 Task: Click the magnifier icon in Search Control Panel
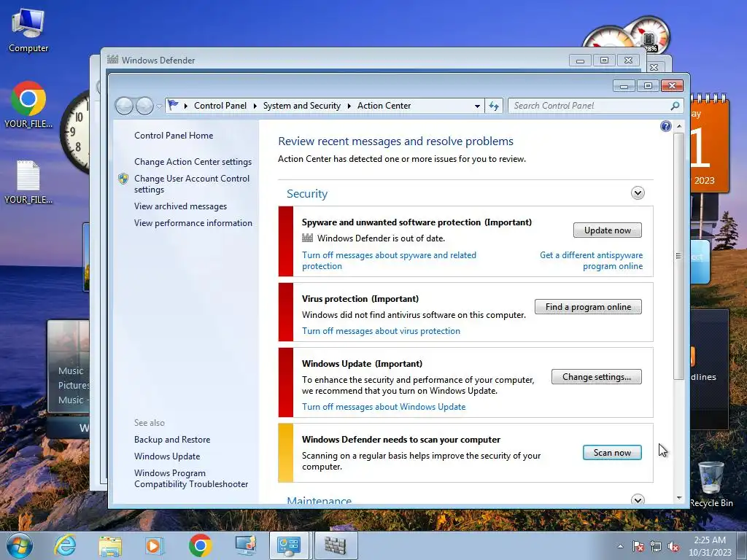coord(675,106)
